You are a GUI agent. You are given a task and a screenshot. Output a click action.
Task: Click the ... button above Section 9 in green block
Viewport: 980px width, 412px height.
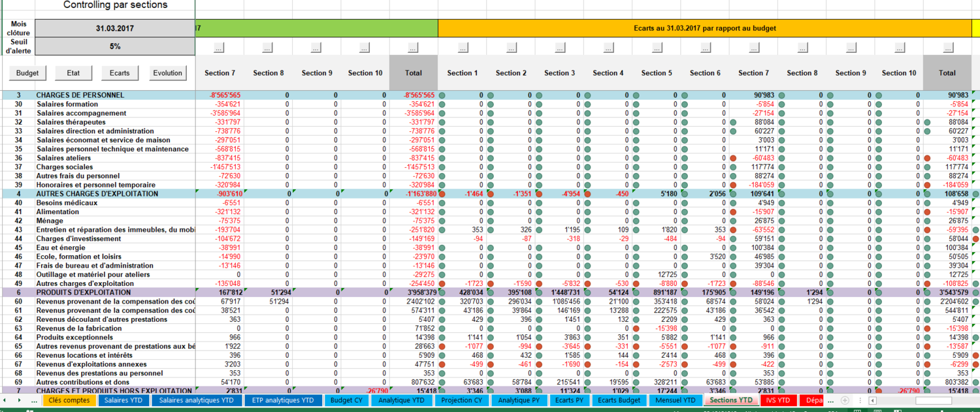316,48
